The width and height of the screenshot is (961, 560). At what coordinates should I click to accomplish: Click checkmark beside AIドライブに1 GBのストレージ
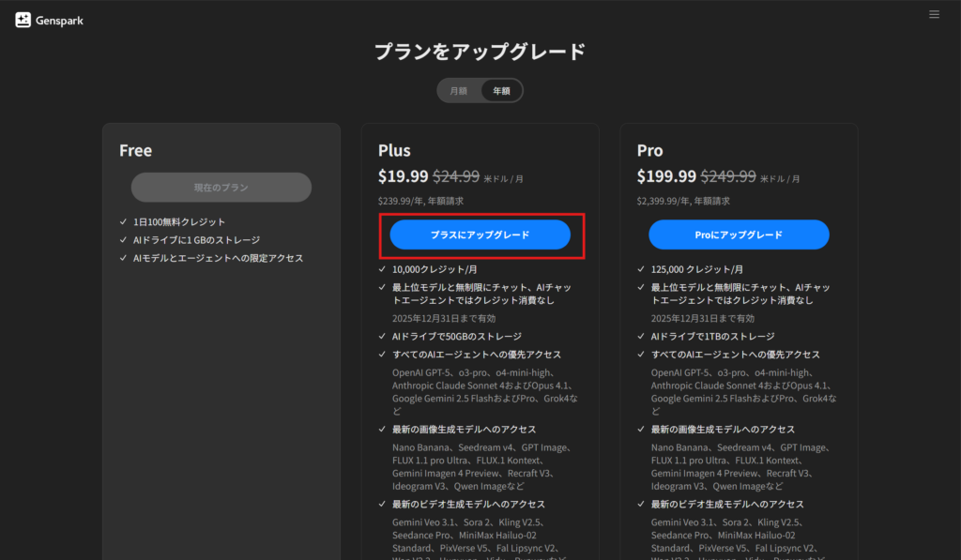pos(124,240)
